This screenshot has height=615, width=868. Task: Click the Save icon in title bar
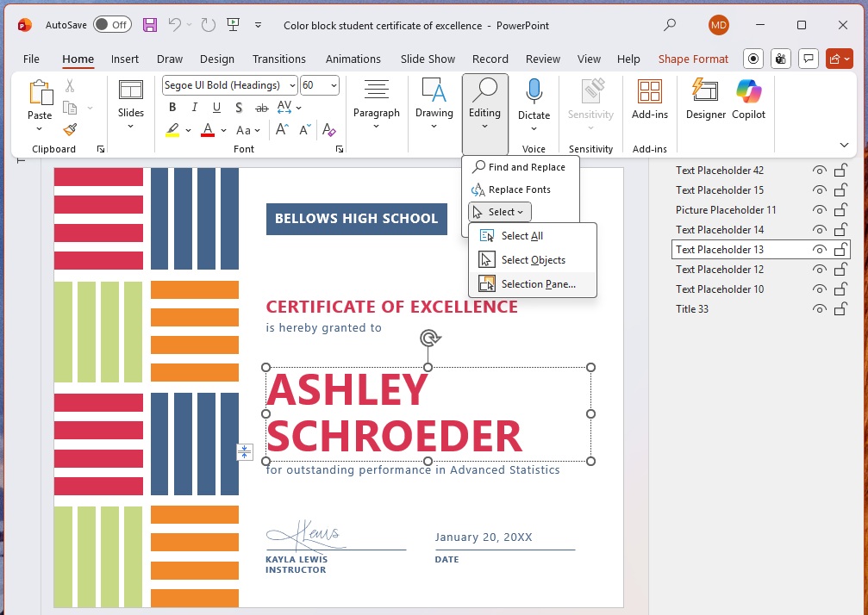[x=150, y=25]
